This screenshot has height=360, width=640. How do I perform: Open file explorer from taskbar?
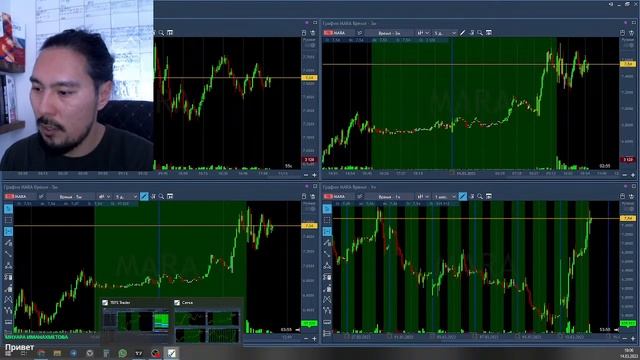pos(57,353)
